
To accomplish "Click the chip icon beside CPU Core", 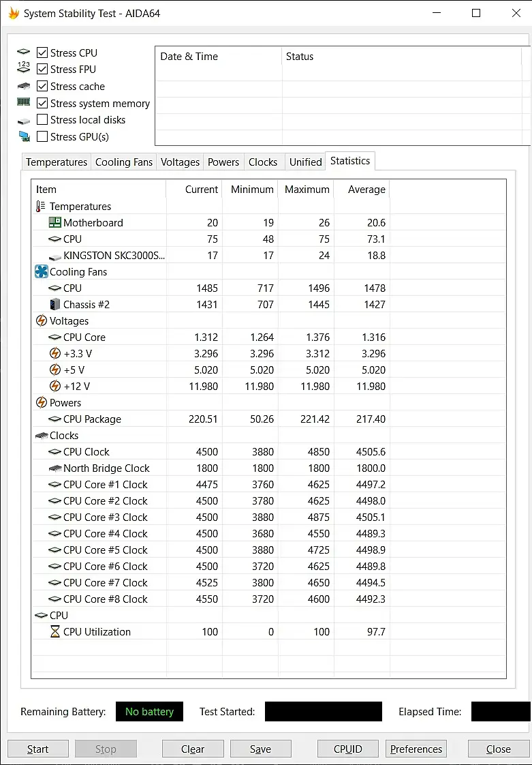I will tap(54, 337).
